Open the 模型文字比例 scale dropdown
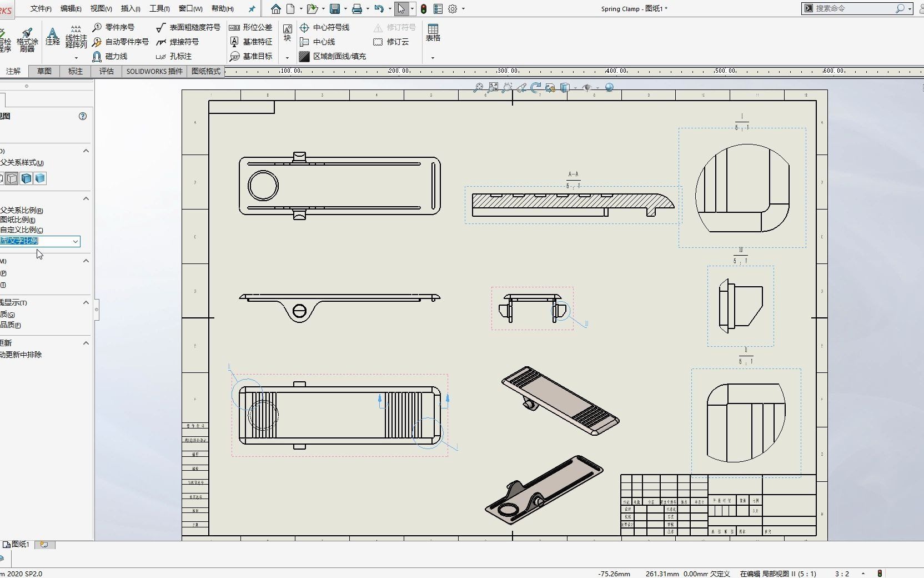Image resolution: width=924 pixels, height=578 pixels. click(x=75, y=242)
